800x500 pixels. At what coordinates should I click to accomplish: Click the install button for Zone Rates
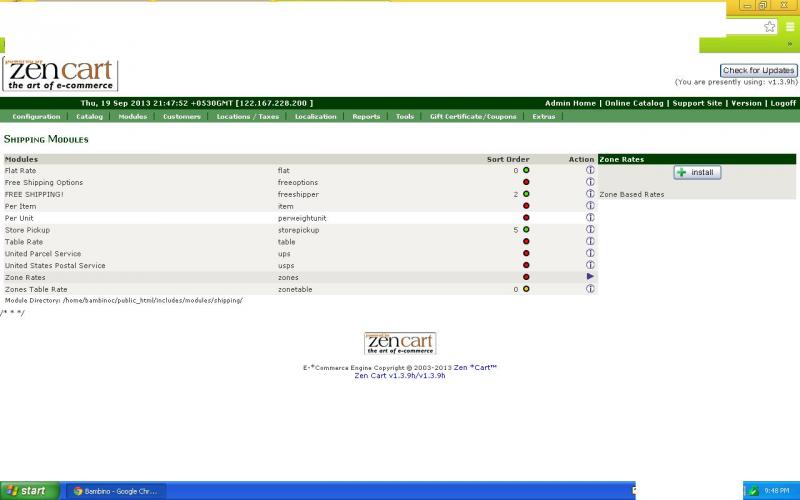pos(697,172)
